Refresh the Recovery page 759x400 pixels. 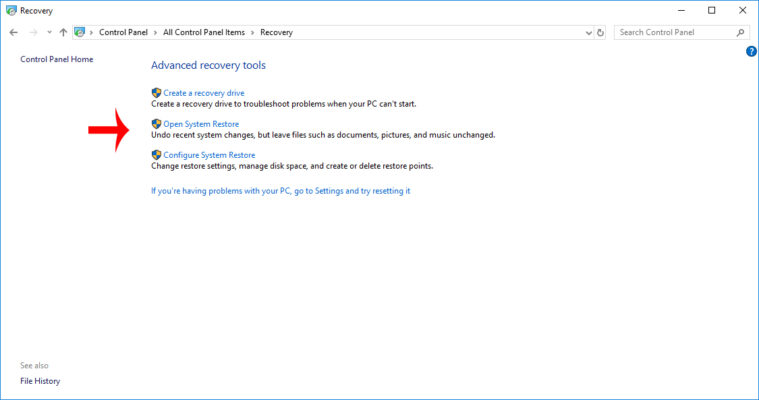600,32
